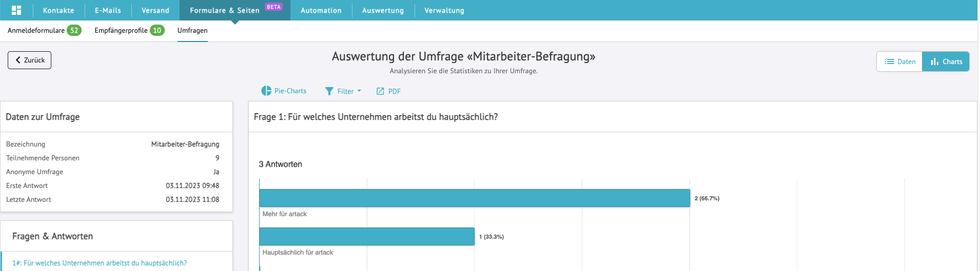This screenshot has width=980, height=271.
Task: Click the 'Hauptsächlich für artack' bar
Action: [367, 237]
